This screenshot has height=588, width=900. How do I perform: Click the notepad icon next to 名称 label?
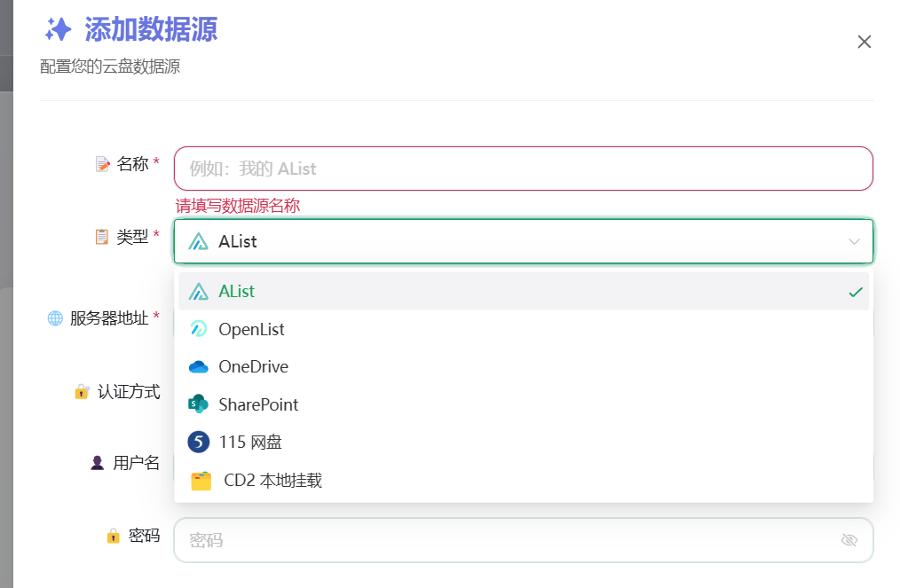(102, 163)
